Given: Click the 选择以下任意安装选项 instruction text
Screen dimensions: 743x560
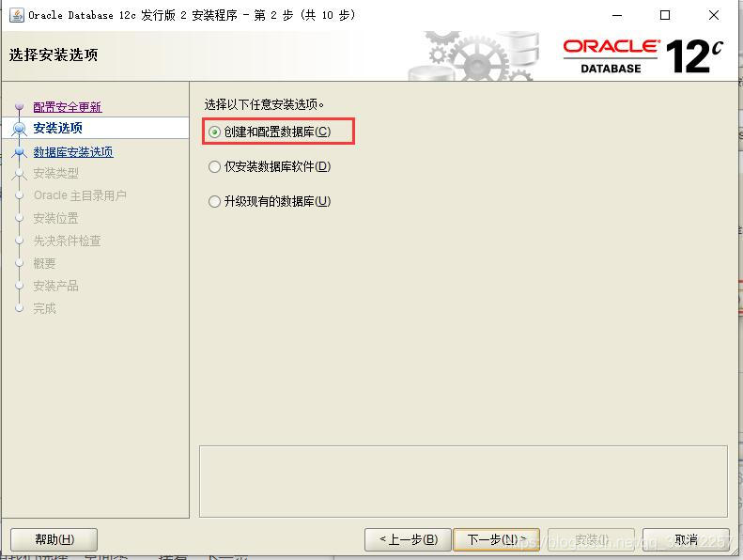Looking at the screenshot, I should (x=264, y=104).
